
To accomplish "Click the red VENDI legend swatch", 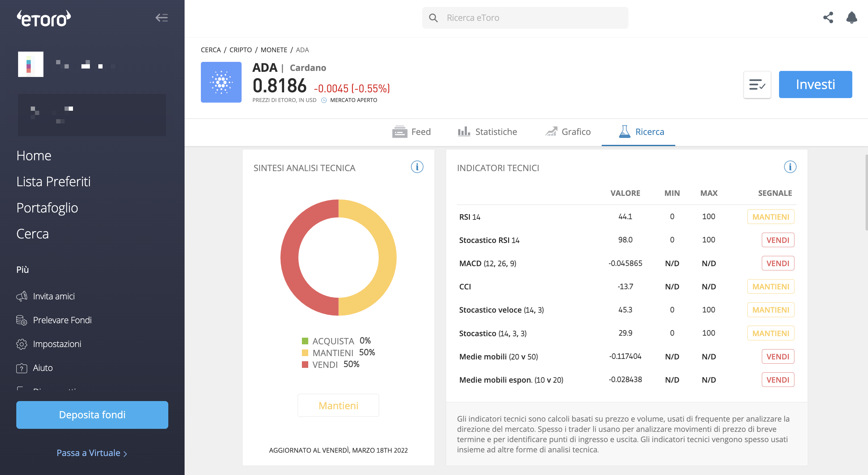I will pyautogui.click(x=305, y=365).
